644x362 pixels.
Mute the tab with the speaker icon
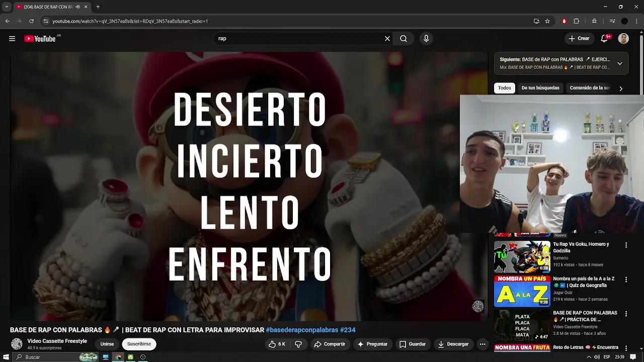77,7
